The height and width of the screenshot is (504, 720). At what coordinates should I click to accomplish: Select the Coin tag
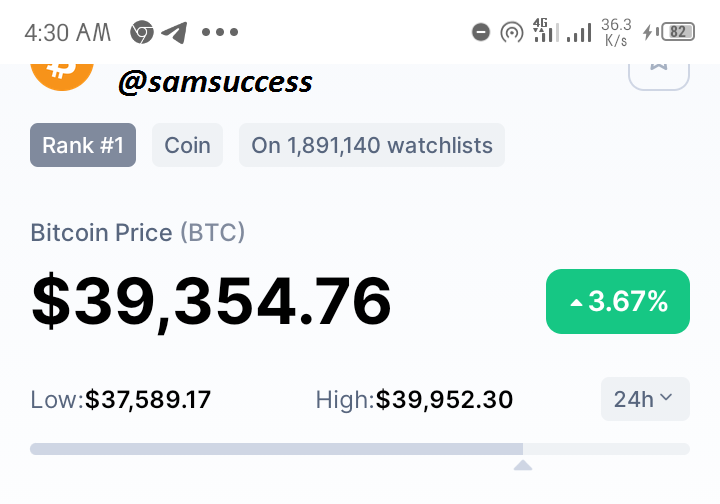(x=187, y=145)
